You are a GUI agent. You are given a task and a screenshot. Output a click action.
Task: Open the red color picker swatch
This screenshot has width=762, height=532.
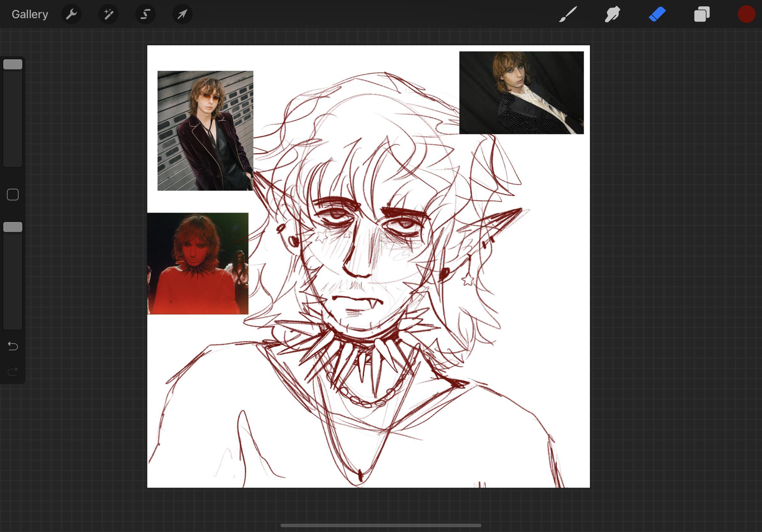click(x=746, y=14)
